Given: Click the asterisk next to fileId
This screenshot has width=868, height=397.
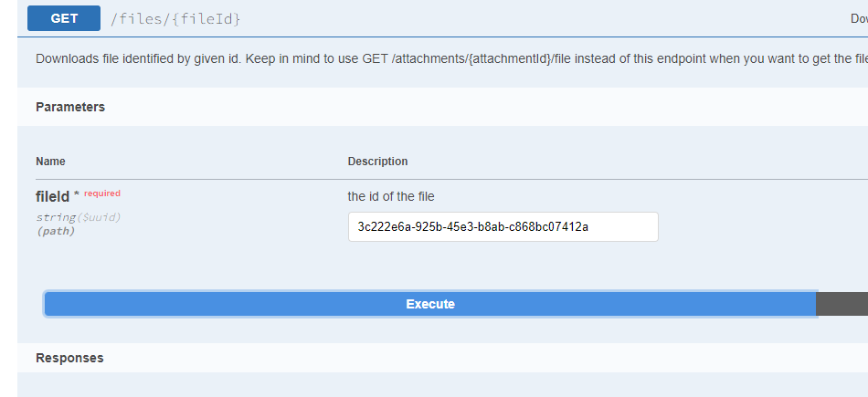Looking at the screenshot, I should 77,194.
